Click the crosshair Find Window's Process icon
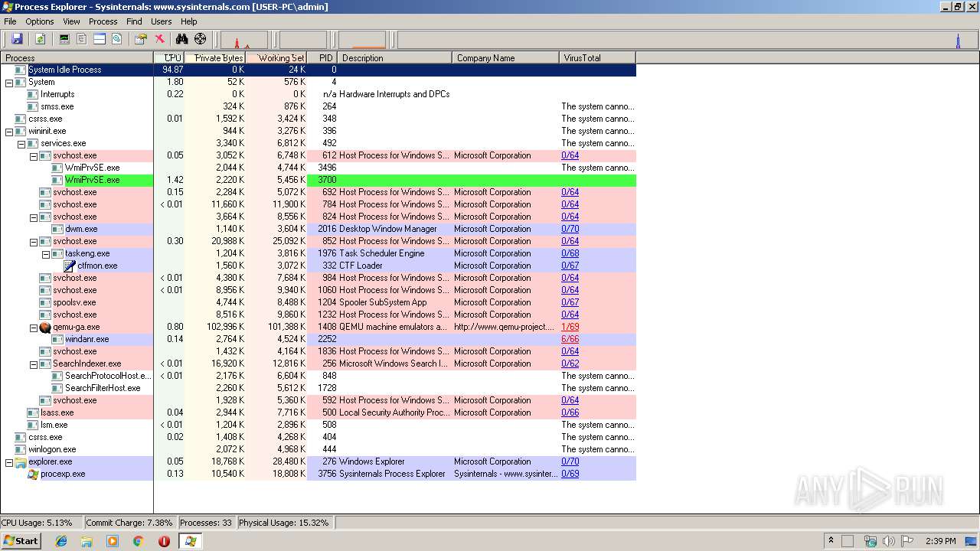Viewport: 980px width, 551px height. point(201,39)
